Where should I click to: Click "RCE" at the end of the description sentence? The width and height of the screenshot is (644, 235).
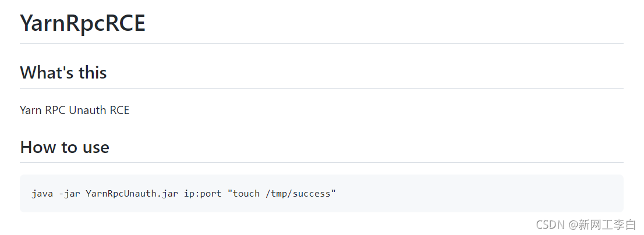119,110
